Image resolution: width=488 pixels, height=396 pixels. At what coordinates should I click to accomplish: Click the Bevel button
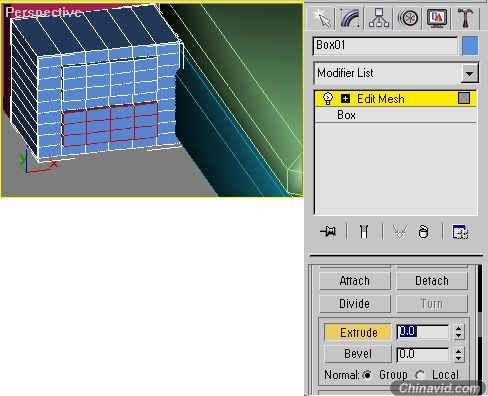358,354
